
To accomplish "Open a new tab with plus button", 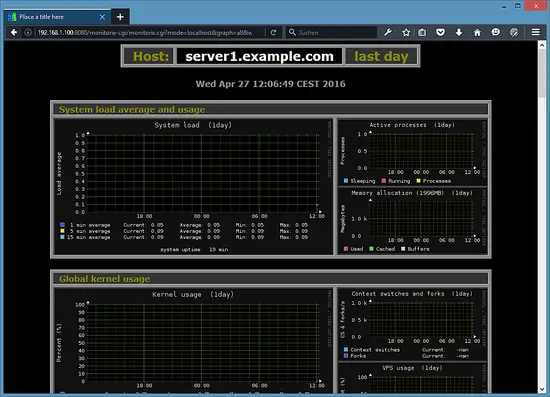I will click(x=120, y=17).
